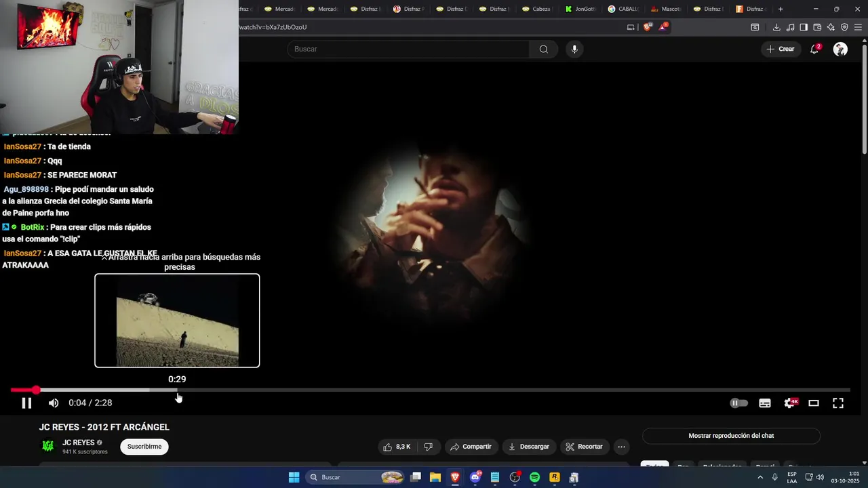The image size is (868, 488).
Task: Open more actions three-dots menu
Action: point(621,447)
